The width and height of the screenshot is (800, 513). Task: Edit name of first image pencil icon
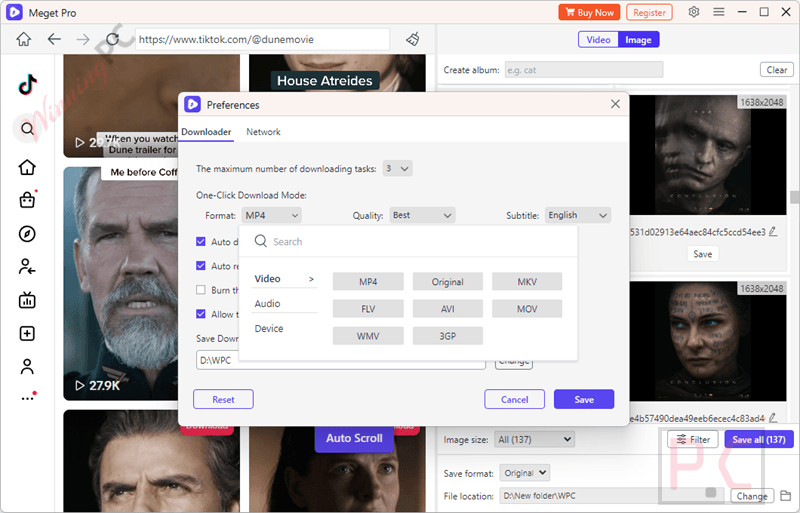773,232
